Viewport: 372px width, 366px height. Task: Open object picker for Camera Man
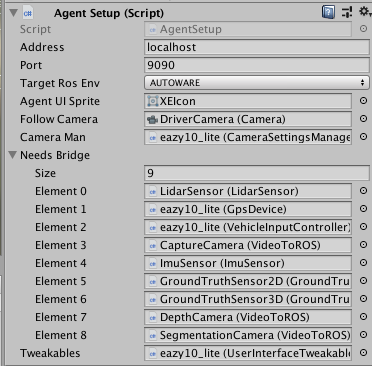tap(363, 137)
